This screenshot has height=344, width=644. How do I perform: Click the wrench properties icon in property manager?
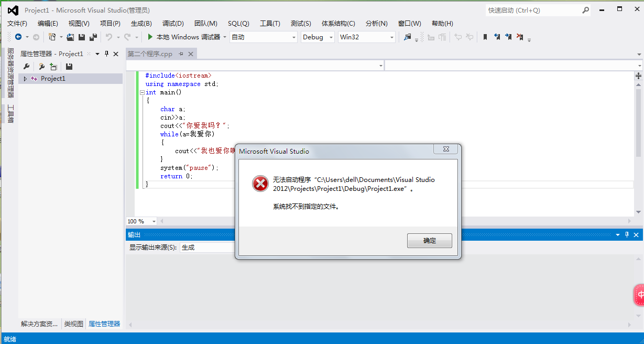26,67
